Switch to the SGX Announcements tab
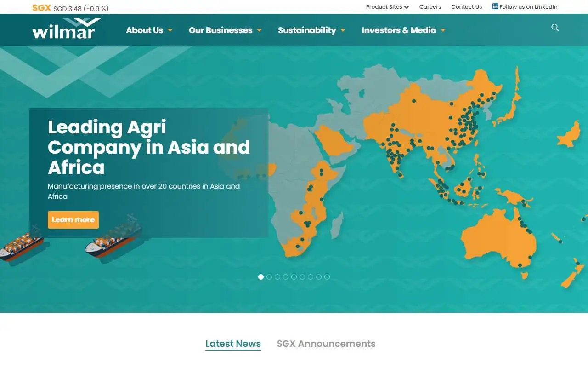The width and height of the screenshot is (588, 368). pos(326,344)
